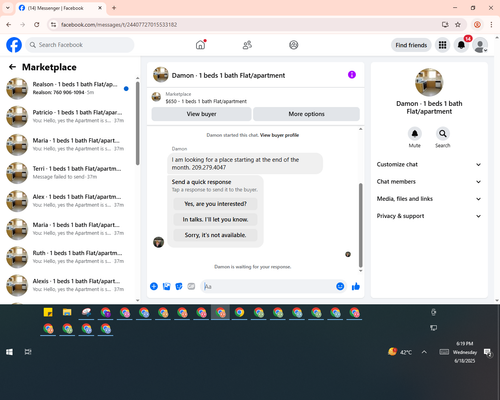
Task: Expand Chat members section
Action: point(429,182)
